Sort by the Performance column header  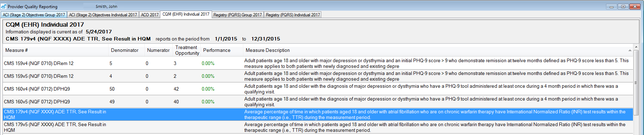click(x=222, y=50)
